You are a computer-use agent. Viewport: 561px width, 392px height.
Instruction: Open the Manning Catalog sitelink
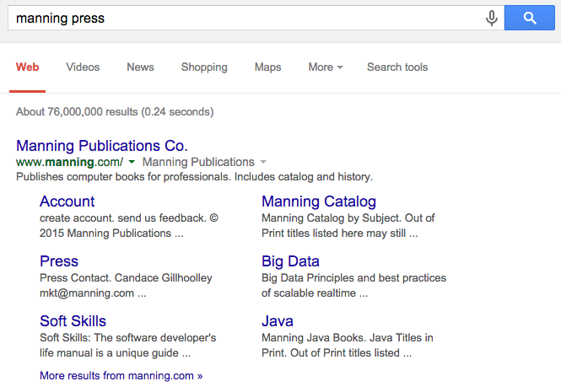click(319, 201)
